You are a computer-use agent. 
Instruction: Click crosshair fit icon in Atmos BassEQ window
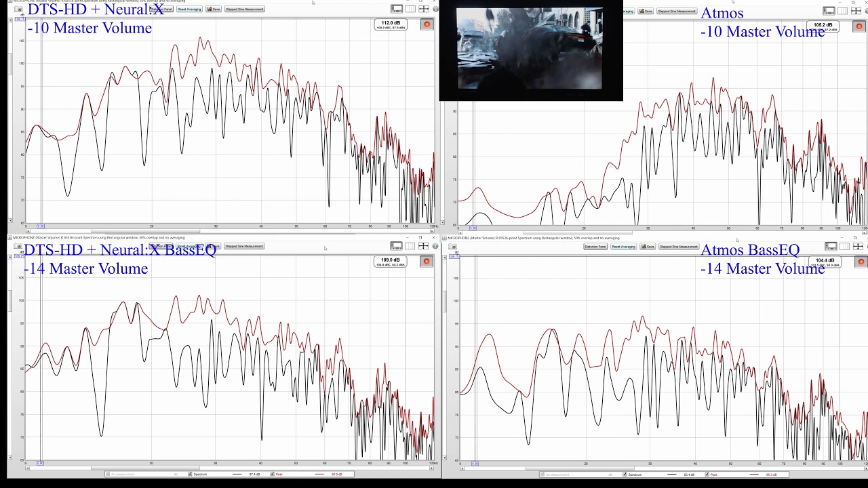858,246
